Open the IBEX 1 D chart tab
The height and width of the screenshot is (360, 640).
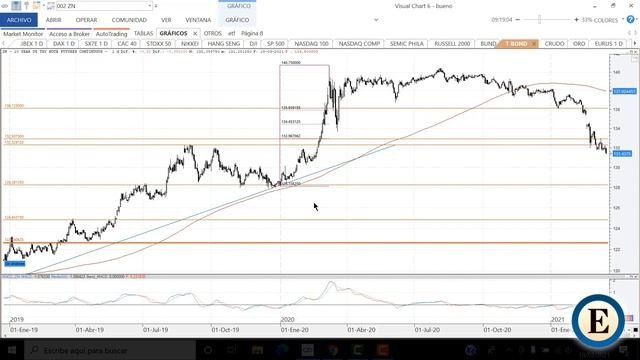(31, 44)
